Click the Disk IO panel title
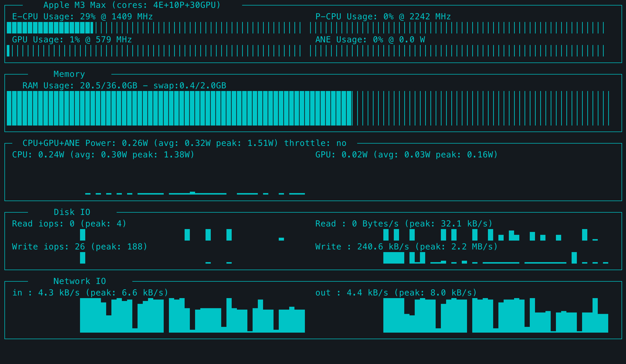 click(x=72, y=212)
